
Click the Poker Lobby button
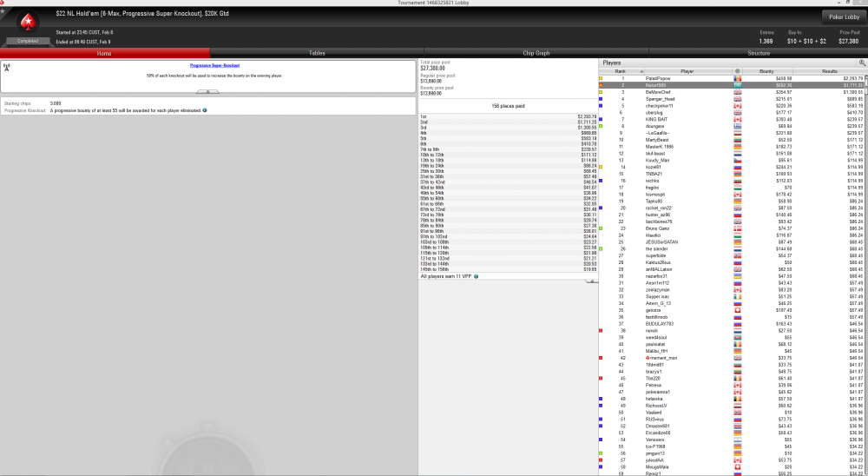point(841,16)
